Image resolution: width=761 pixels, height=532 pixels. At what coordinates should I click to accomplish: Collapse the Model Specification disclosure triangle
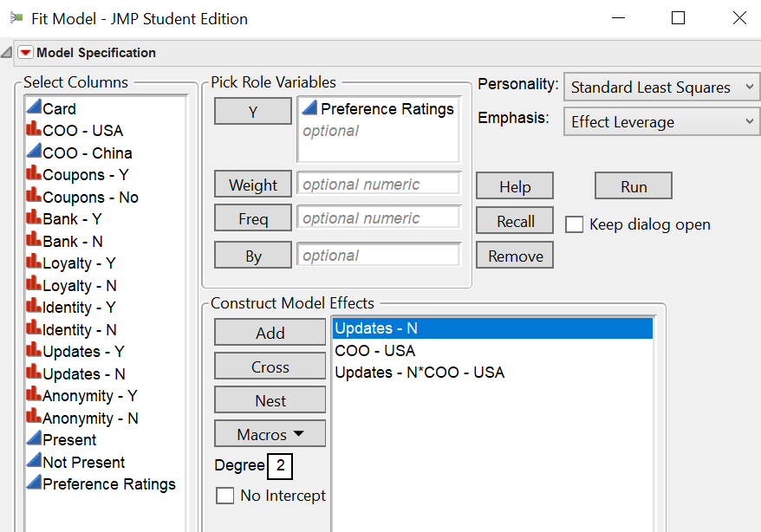(7, 53)
